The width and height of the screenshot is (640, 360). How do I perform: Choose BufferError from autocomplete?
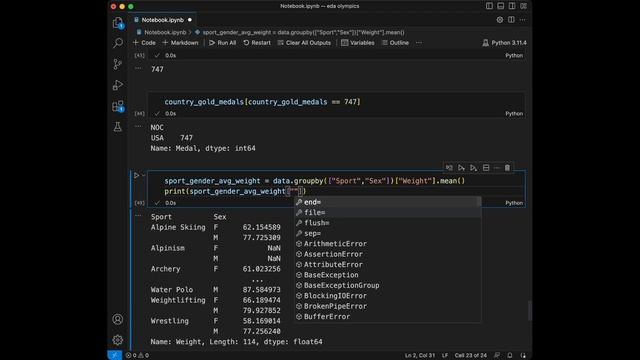[388, 317]
